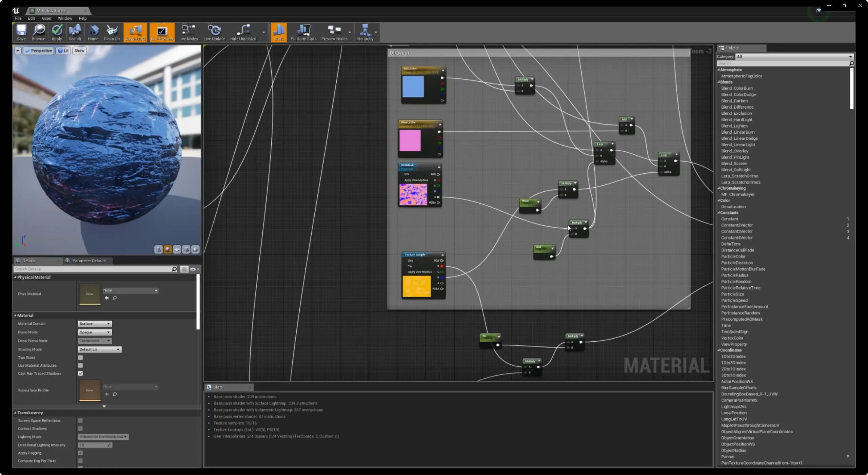This screenshot has height=475, width=868.
Task: Open Edit menu in menu bar
Action: (x=31, y=18)
